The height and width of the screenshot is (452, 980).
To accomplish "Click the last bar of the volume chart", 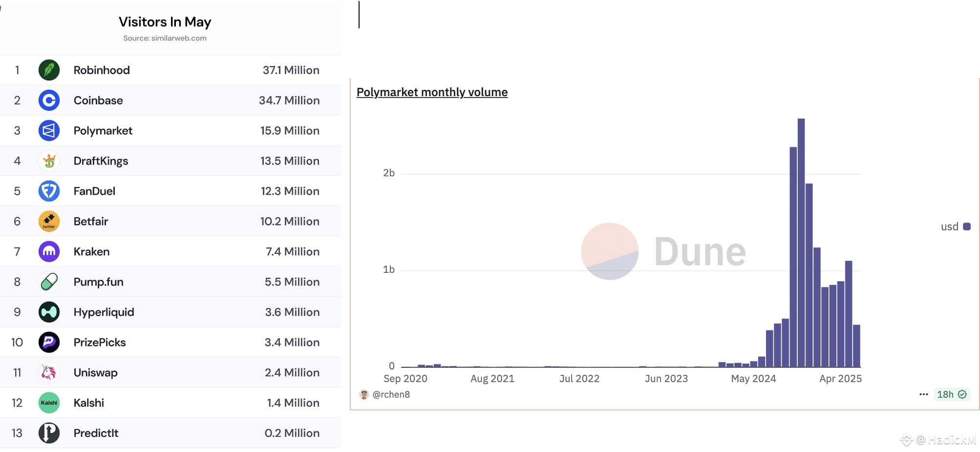I will tap(856, 346).
